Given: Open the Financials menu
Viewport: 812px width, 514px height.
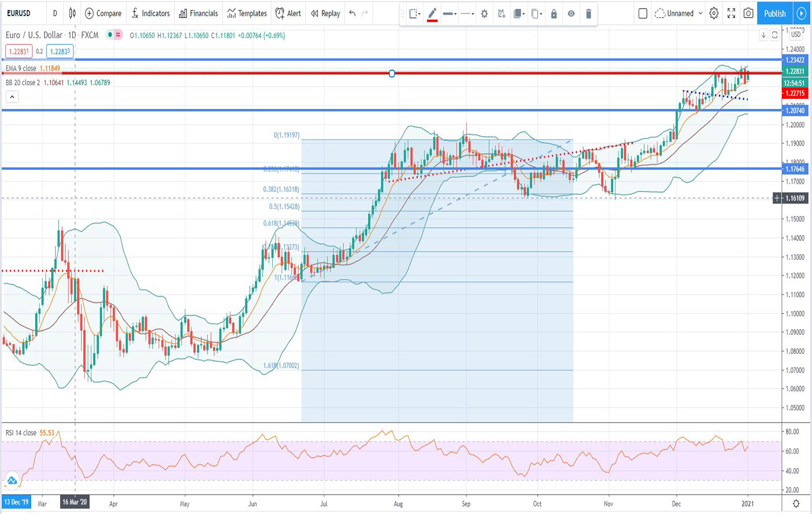Looking at the screenshot, I should click(198, 13).
